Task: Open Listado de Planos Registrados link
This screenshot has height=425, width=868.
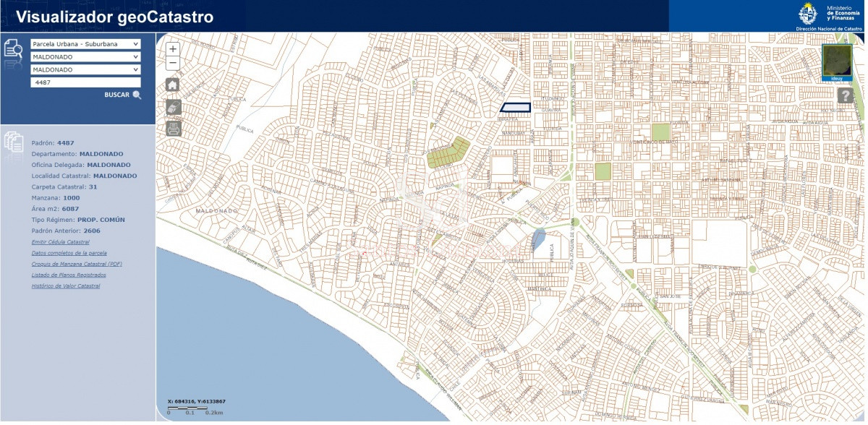Action: coord(69,275)
